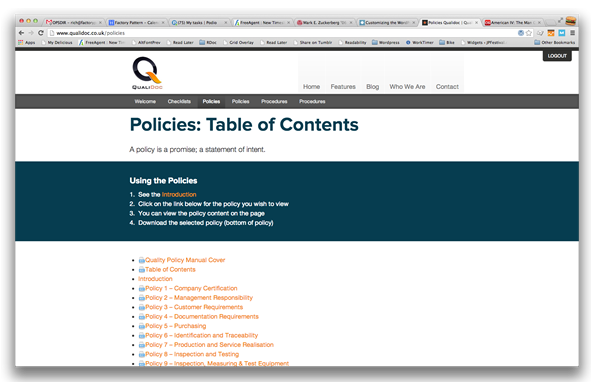Open the Chrome hamburger menu icon
591x382 pixels.
[x=572, y=33]
